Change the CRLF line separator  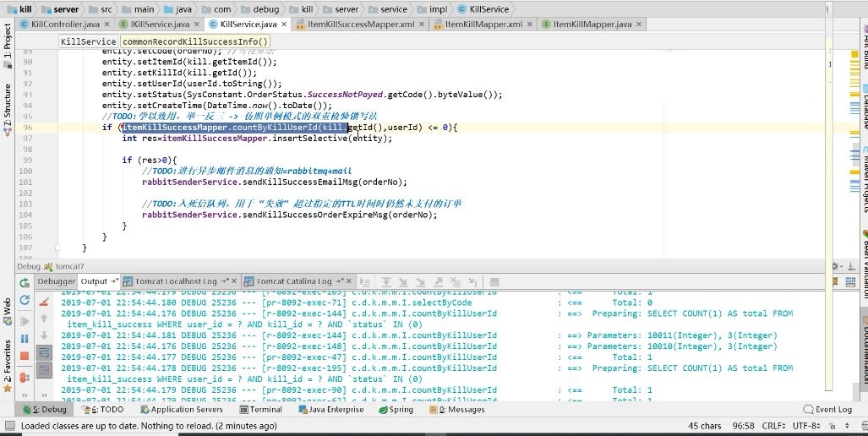click(774, 426)
